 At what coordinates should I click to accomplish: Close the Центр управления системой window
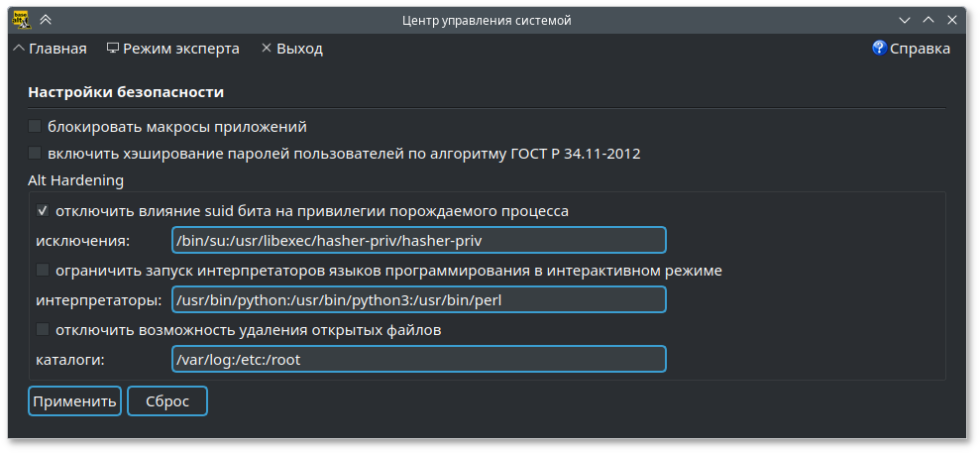pyautogui.click(x=953, y=20)
